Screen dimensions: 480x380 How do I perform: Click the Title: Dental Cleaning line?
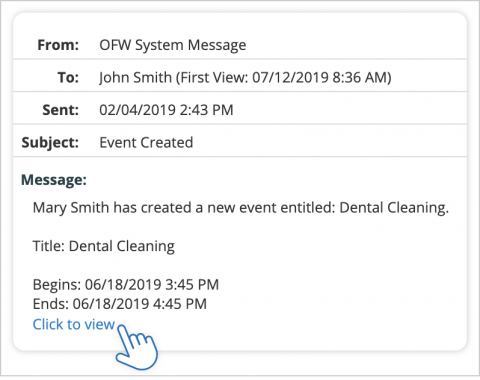click(104, 246)
